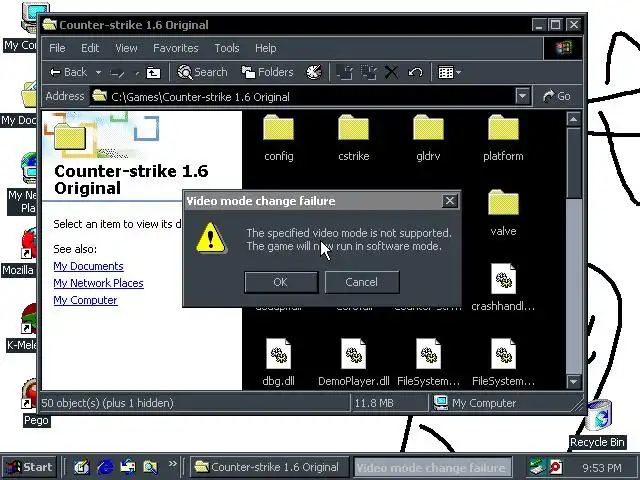Open the Back history dropdown arrow
This screenshot has height=480, width=640.
click(x=98, y=73)
